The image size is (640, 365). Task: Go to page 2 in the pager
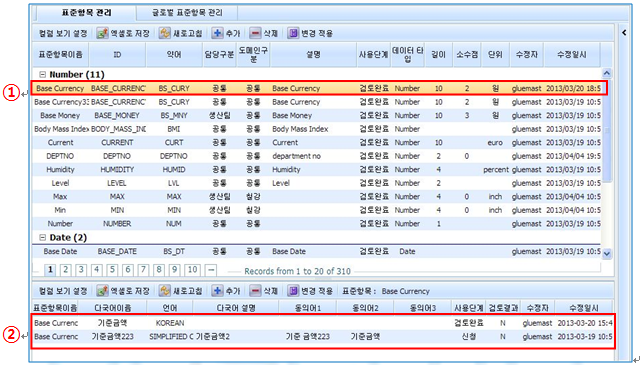click(66, 270)
